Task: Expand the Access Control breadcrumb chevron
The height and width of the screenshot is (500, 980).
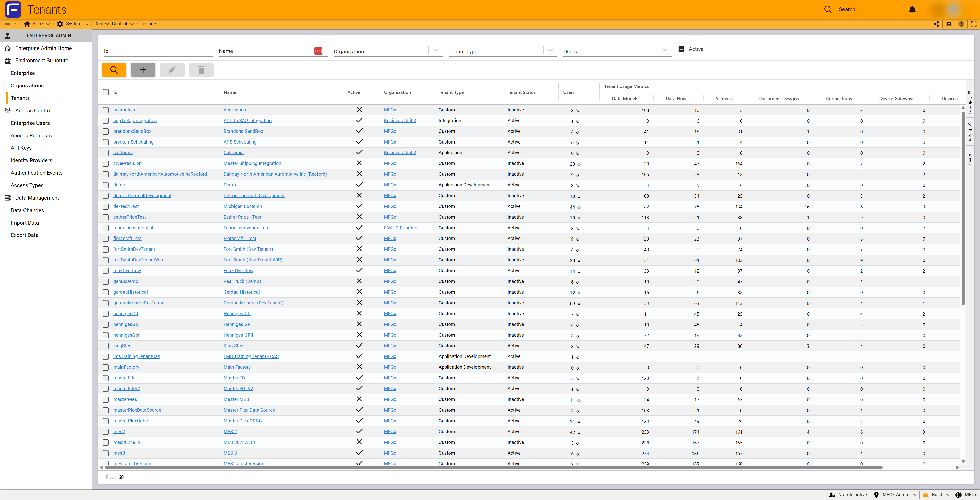Action: [x=132, y=24]
